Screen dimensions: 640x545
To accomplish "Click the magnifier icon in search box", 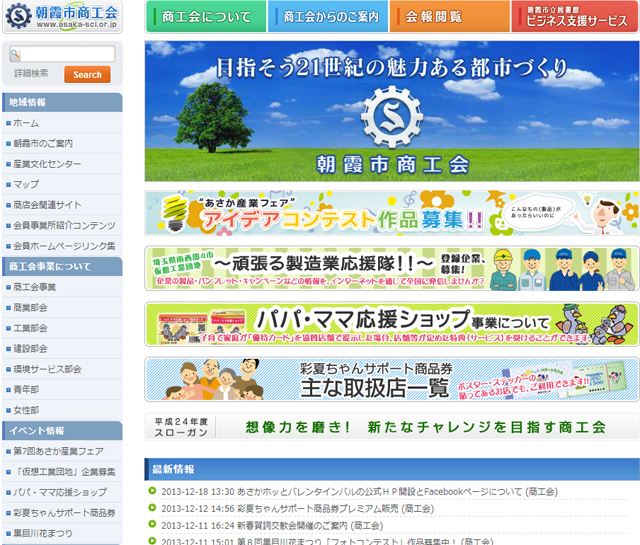I will 14,54.
